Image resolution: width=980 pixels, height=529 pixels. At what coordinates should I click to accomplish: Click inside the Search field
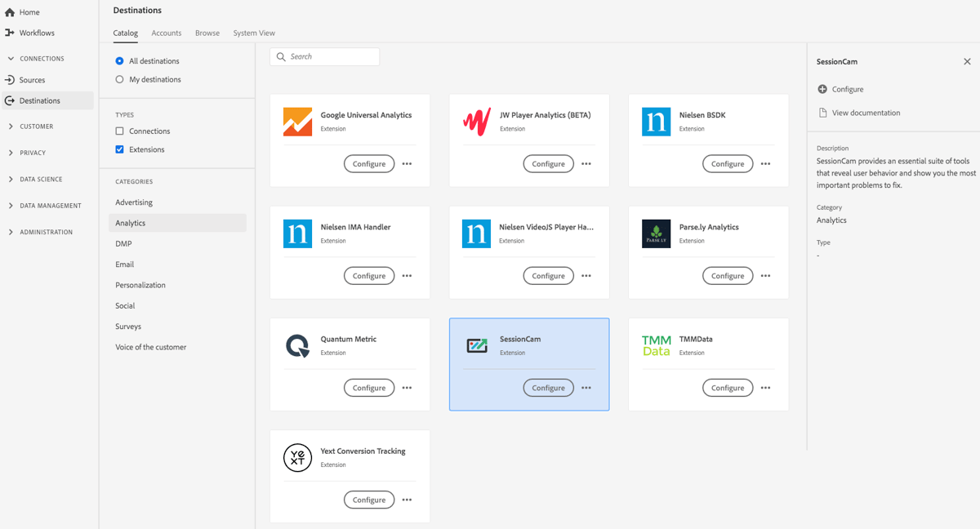click(327, 56)
